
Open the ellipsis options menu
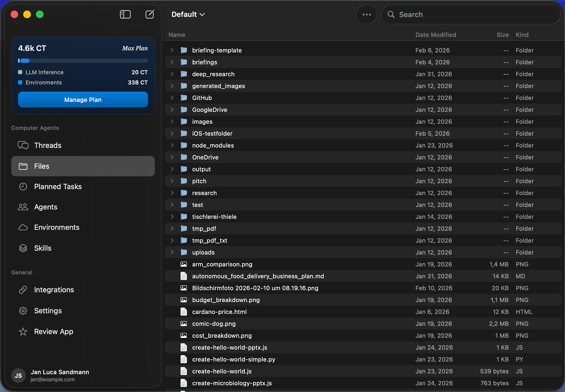[366, 14]
